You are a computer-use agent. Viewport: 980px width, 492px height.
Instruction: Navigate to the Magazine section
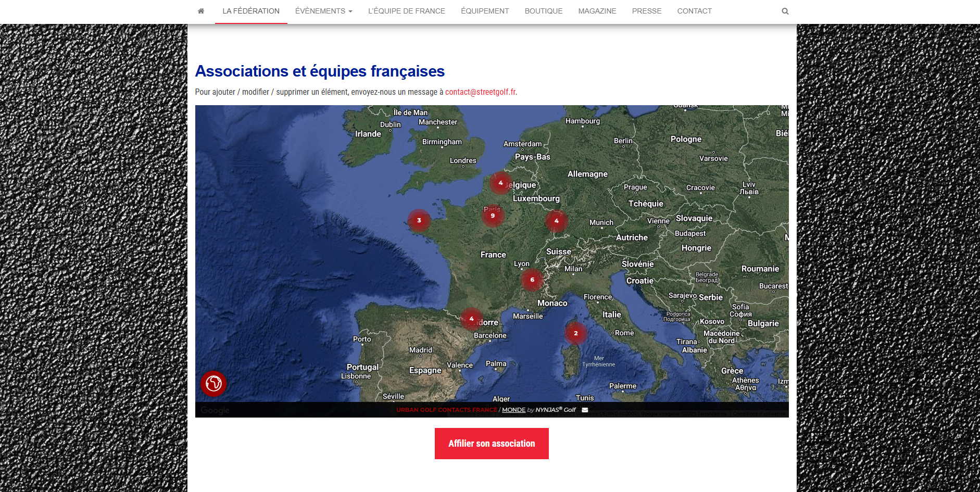597,11
